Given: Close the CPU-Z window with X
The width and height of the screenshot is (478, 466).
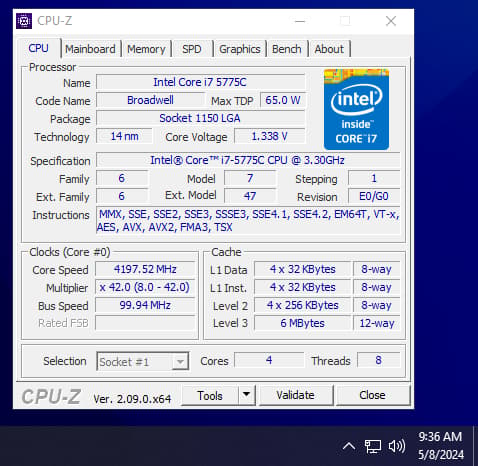Looking at the screenshot, I should point(391,21).
